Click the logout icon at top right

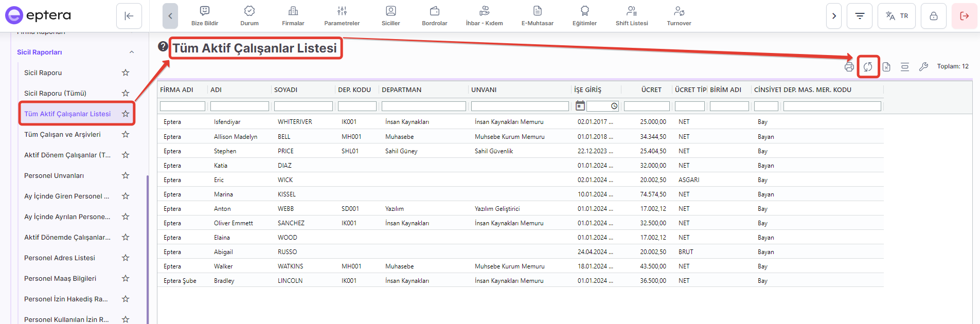pos(964,16)
